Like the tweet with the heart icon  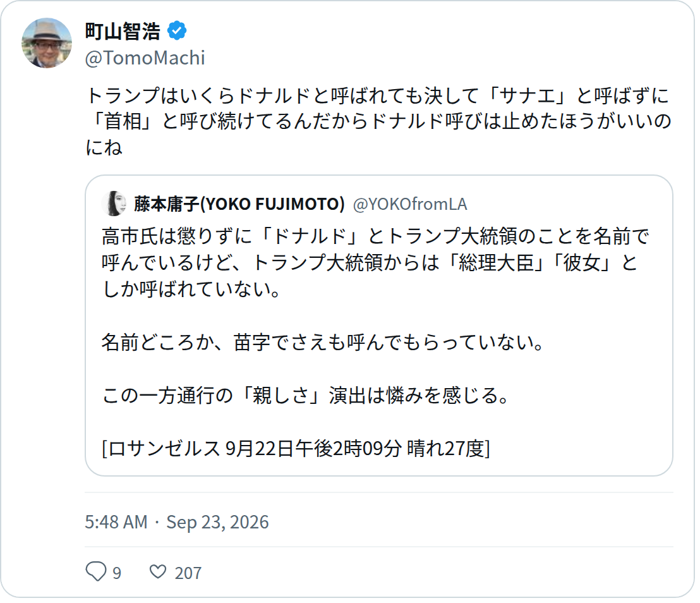157,571
